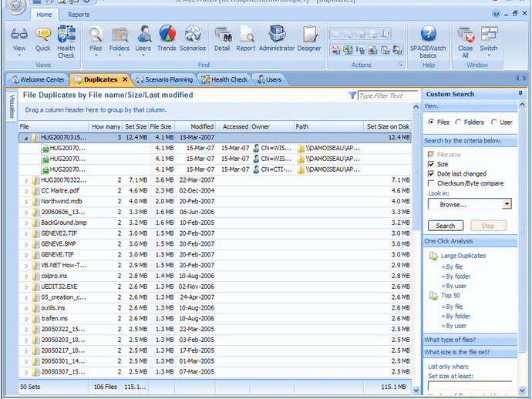Open the Quick view icon
532x399 pixels.
[43, 34]
